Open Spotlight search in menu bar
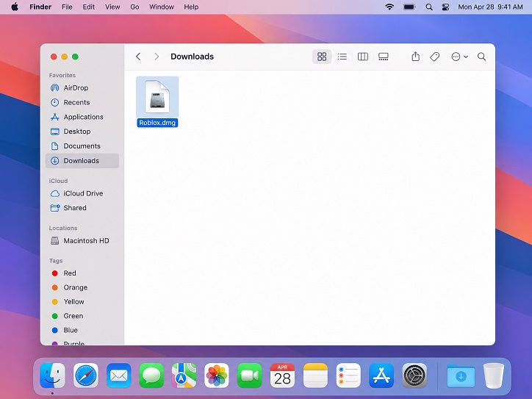Screen dimensions: 532x399 (429, 7)
